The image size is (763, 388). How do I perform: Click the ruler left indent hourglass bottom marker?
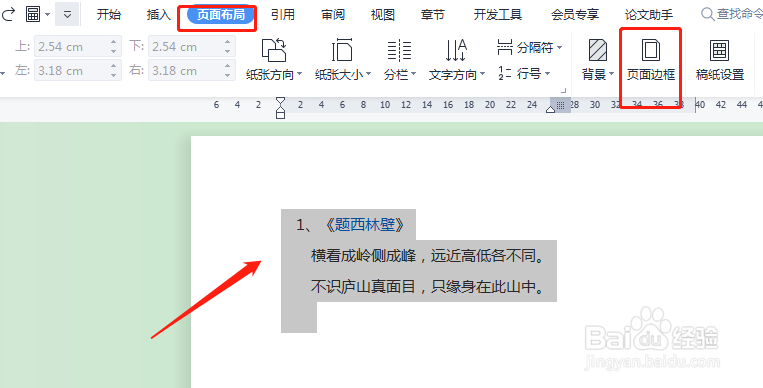click(280, 114)
